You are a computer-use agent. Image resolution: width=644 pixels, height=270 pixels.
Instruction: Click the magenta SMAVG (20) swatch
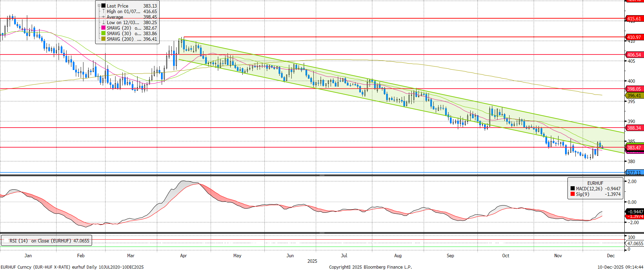[103, 28]
